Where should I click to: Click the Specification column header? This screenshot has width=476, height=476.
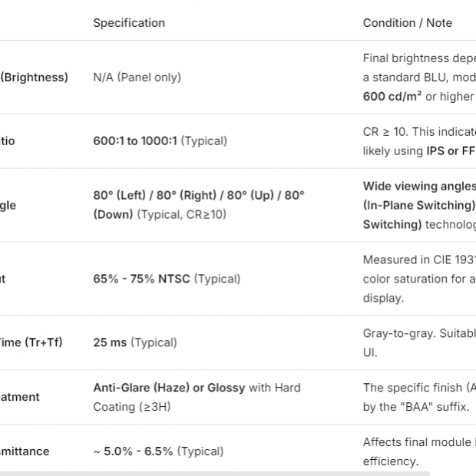tap(129, 23)
